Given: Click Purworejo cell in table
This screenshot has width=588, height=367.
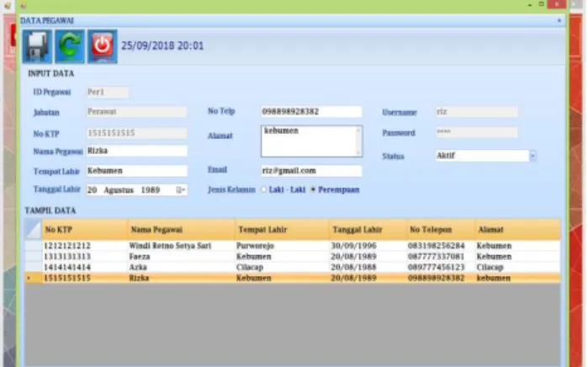Looking at the screenshot, I should pyautogui.click(x=283, y=246).
